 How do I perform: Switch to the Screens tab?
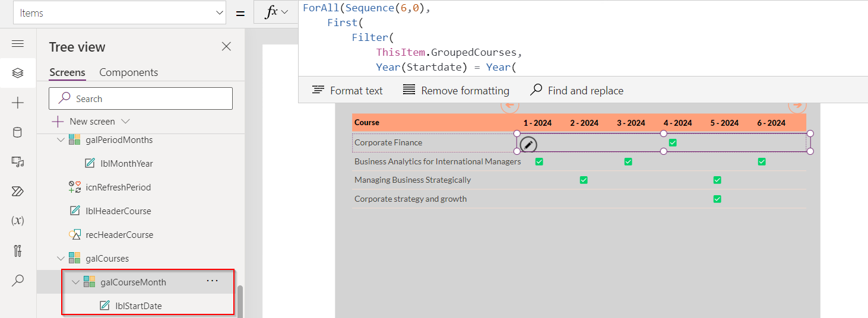(x=67, y=72)
